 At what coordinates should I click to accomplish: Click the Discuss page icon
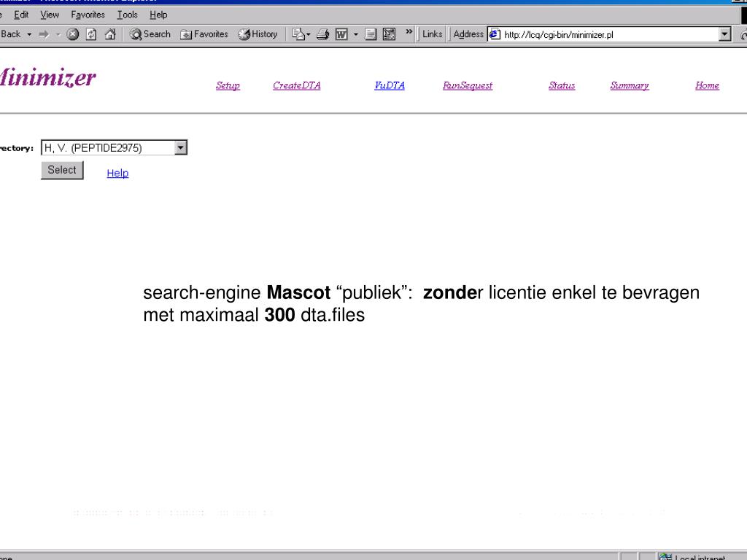pos(370,34)
